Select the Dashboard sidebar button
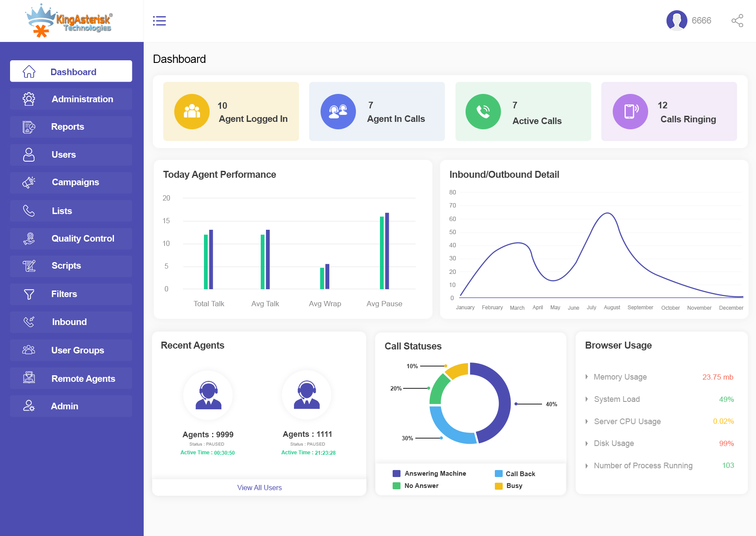756x536 pixels. coord(71,72)
